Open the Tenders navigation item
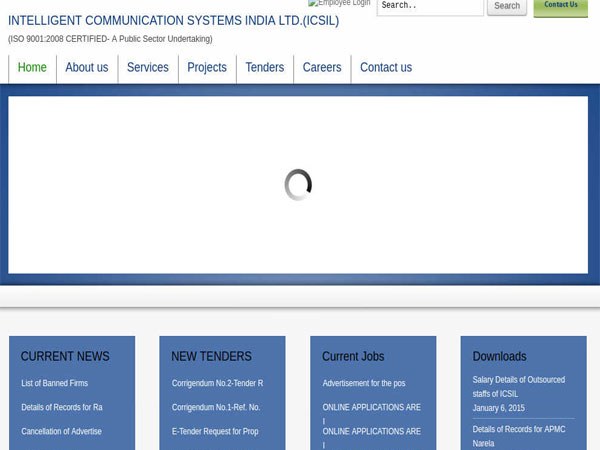This screenshot has height=450, width=600. (x=265, y=68)
